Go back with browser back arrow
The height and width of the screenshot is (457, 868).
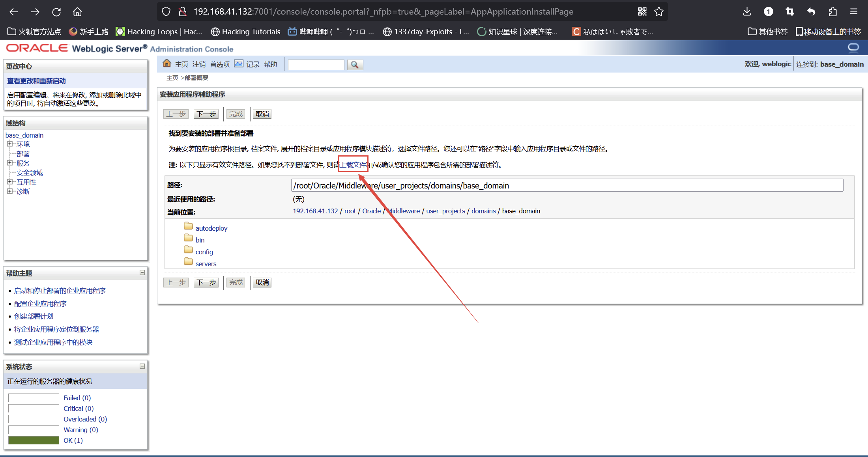pyautogui.click(x=14, y=12)
